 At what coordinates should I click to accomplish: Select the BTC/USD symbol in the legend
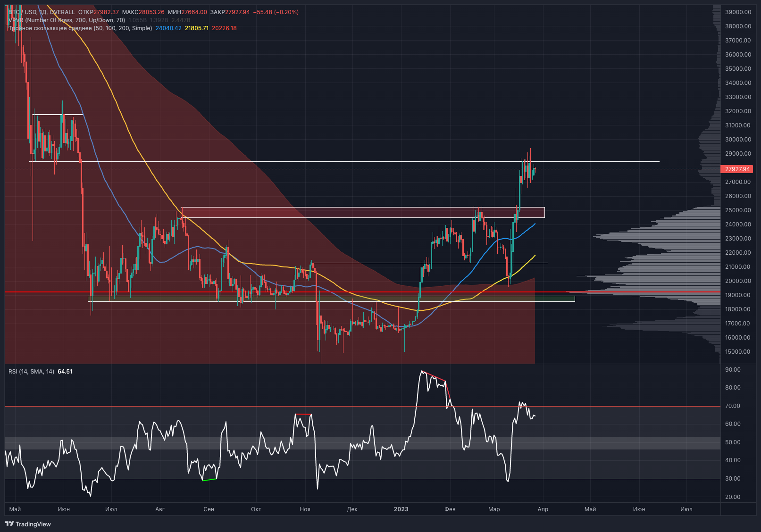[x=21, y=11]
